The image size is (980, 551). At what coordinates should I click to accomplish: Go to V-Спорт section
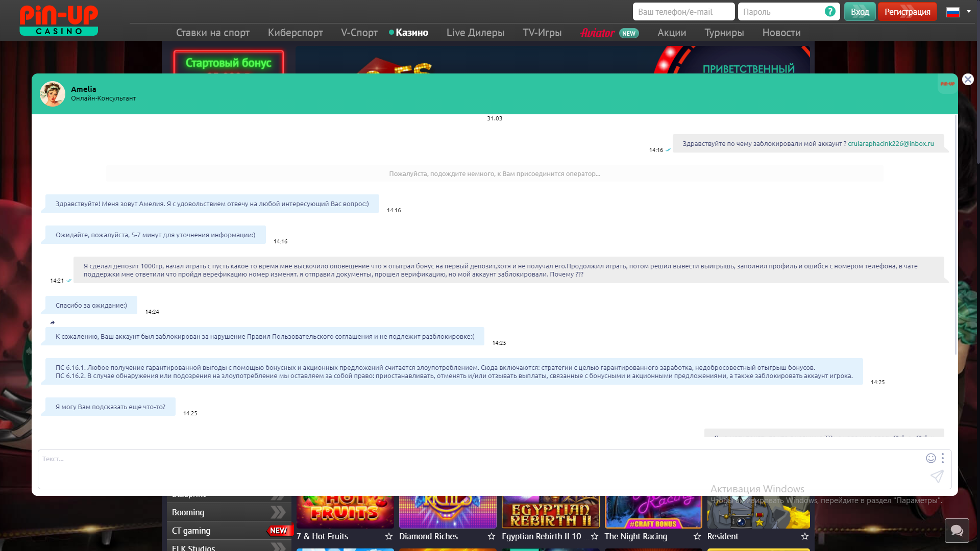point(359,33)
